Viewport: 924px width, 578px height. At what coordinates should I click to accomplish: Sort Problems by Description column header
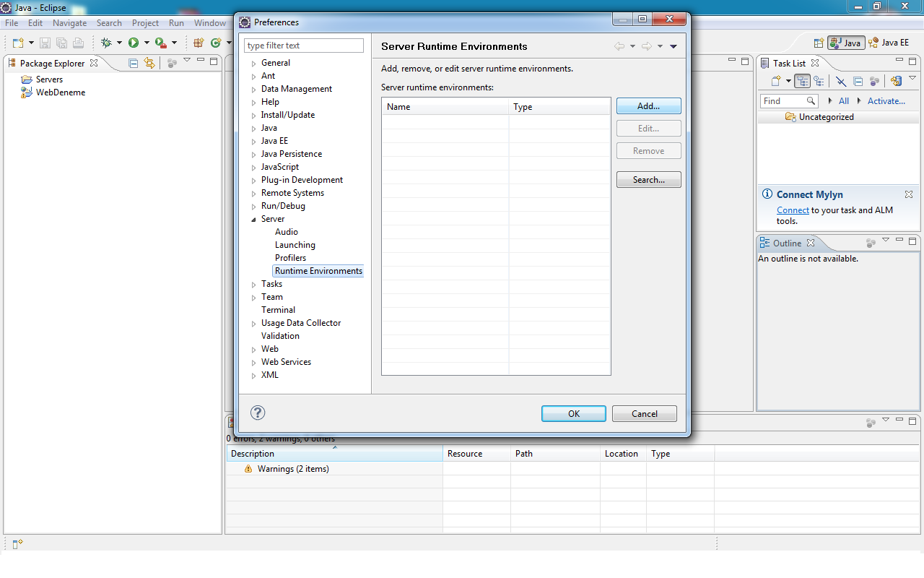click(x=334, y=454)
